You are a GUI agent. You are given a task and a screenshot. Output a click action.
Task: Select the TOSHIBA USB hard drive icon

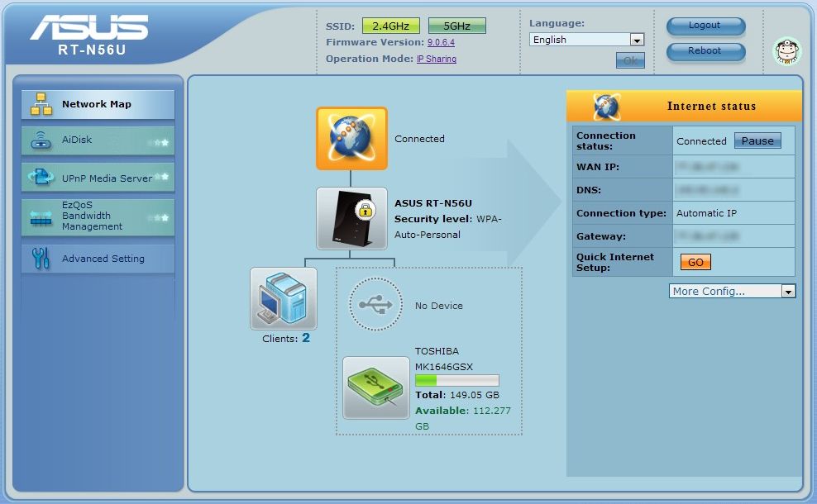click(x=376, y=388)
